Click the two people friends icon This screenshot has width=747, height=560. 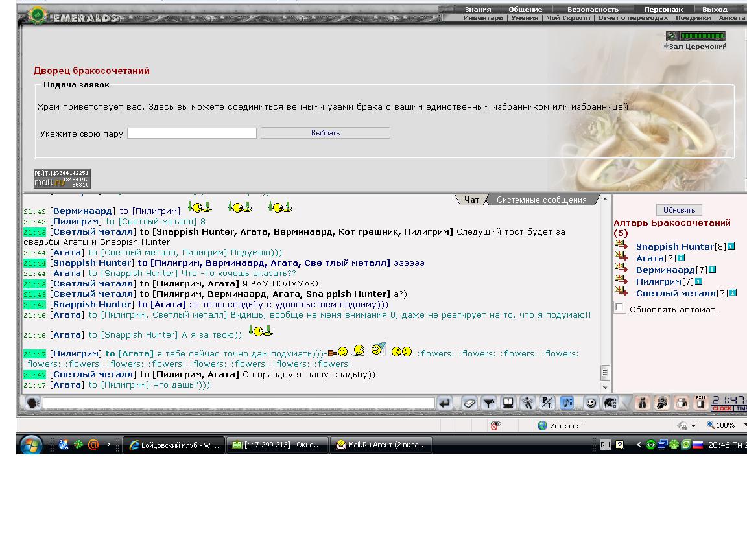(x=682, y=403)
